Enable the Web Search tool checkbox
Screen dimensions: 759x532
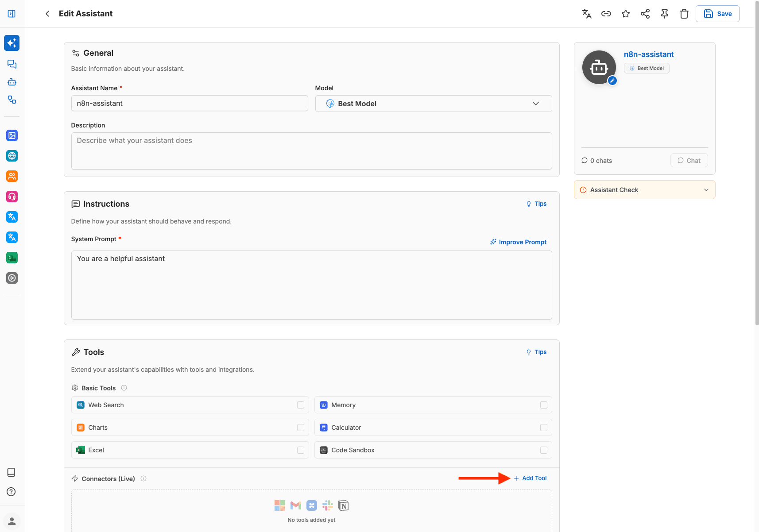coord(301,405)
